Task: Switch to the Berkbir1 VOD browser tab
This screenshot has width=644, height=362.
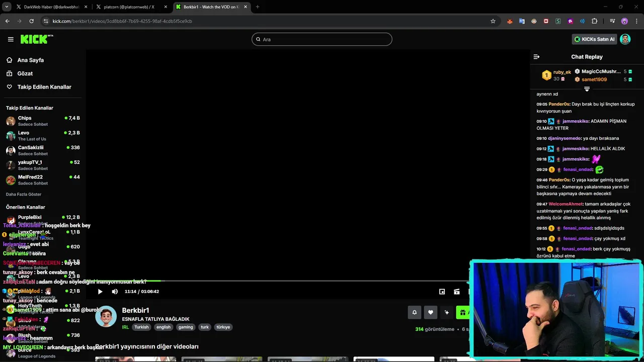Action: [x=211, y=7]
